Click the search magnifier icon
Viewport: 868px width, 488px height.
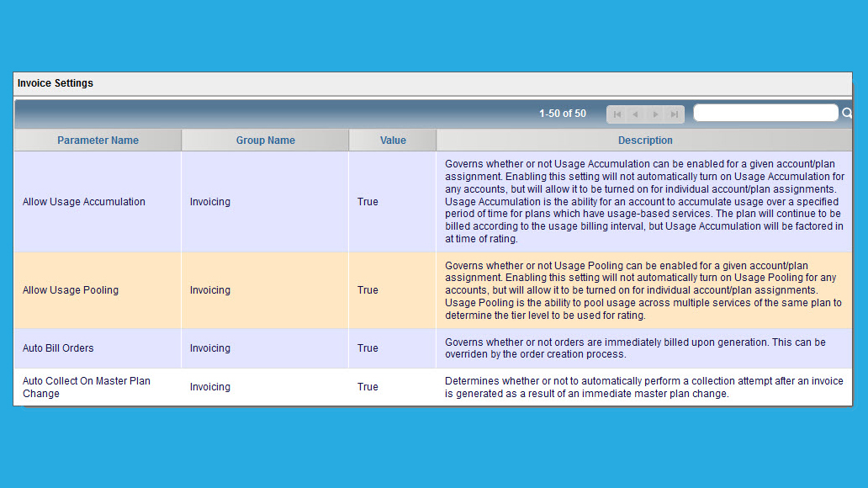pyautogui.click(x=847, y=113)
